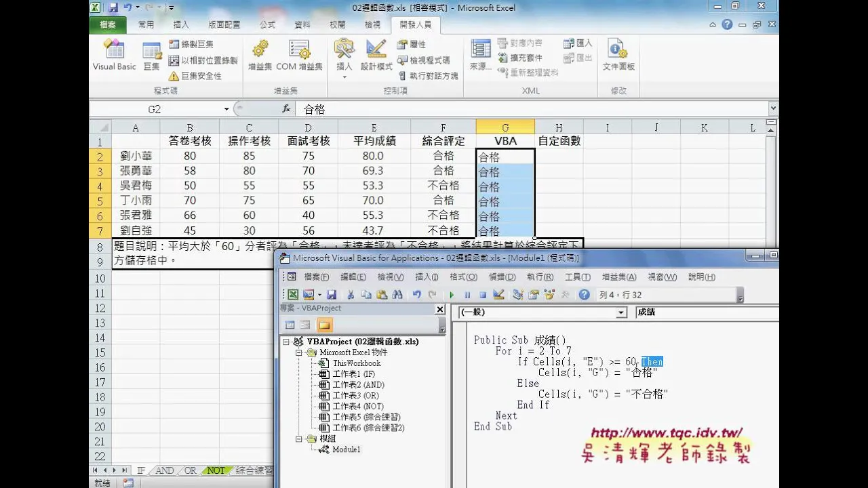Open the Visual Basic editor from ribbon
868x488 pixels.
pos(114,55)
